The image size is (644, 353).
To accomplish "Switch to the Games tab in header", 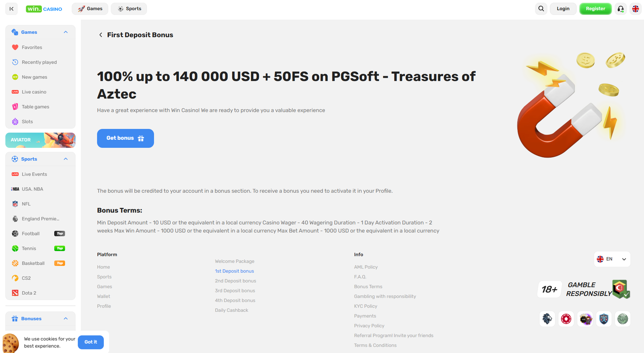I will (x=90, y=8).
